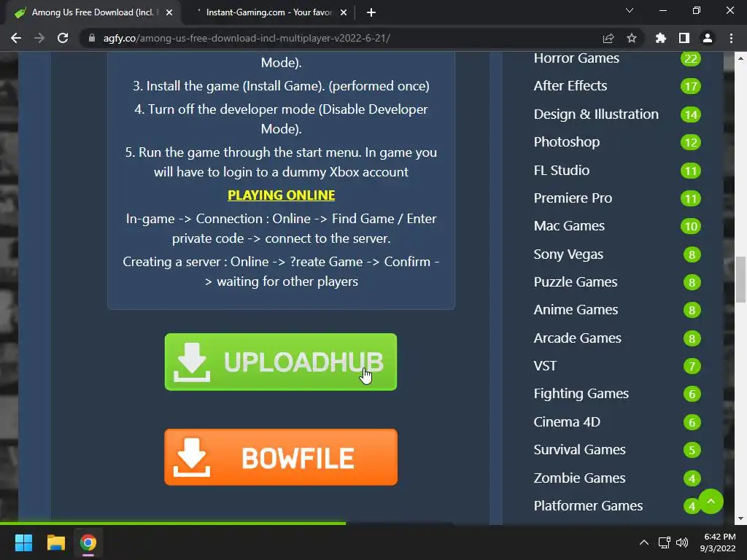Open the Anime Games category

coord(576,309)
